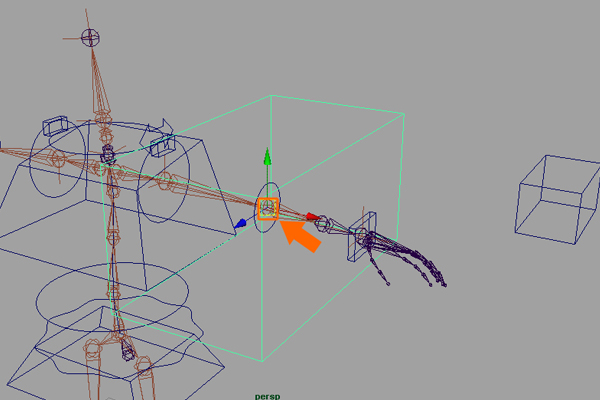Select the left shoulder circle control

(x=57, y=158)
